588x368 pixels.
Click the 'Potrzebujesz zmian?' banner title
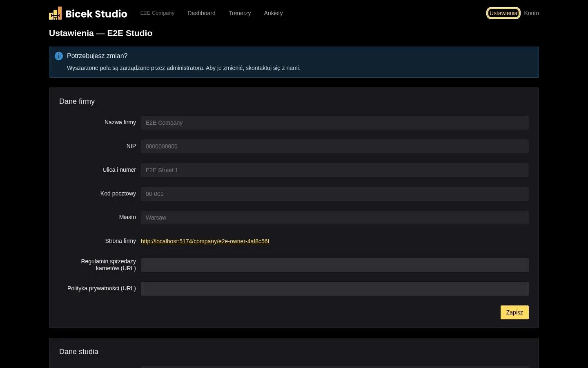tap(97, 56)
